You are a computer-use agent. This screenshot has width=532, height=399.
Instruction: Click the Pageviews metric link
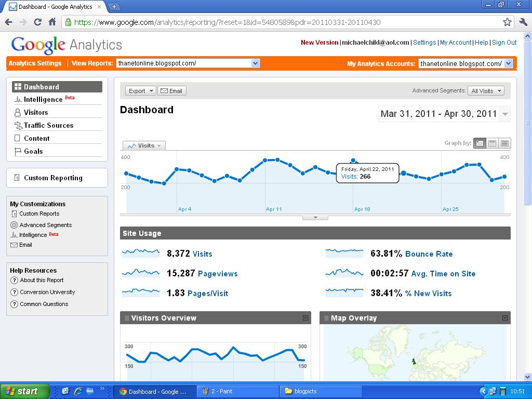pyautogui.click(x=218, y=273)
